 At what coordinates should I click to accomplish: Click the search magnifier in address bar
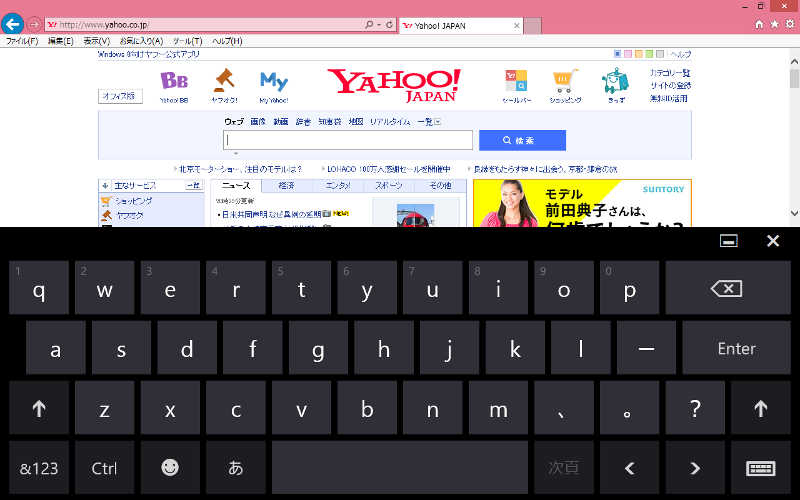point(369,24)
